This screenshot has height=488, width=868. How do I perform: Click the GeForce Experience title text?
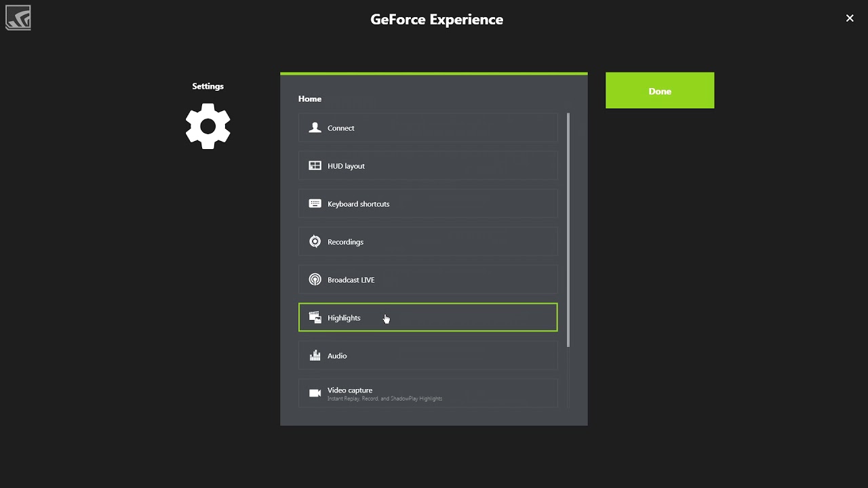[437, 20]
